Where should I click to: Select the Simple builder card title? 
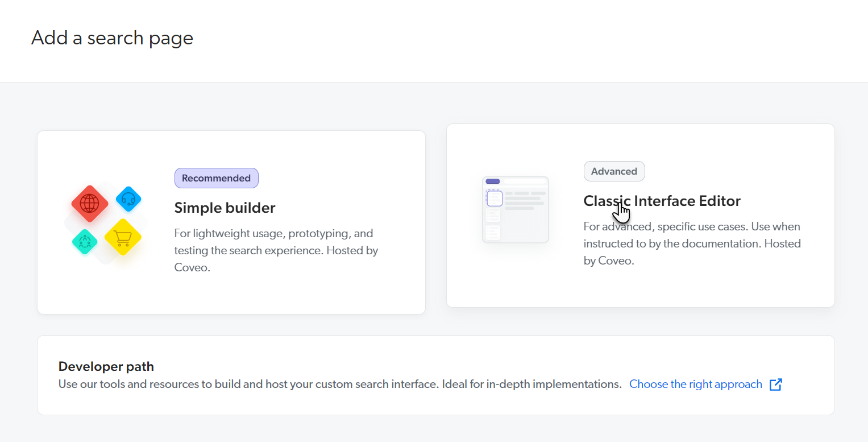(225, 208)
